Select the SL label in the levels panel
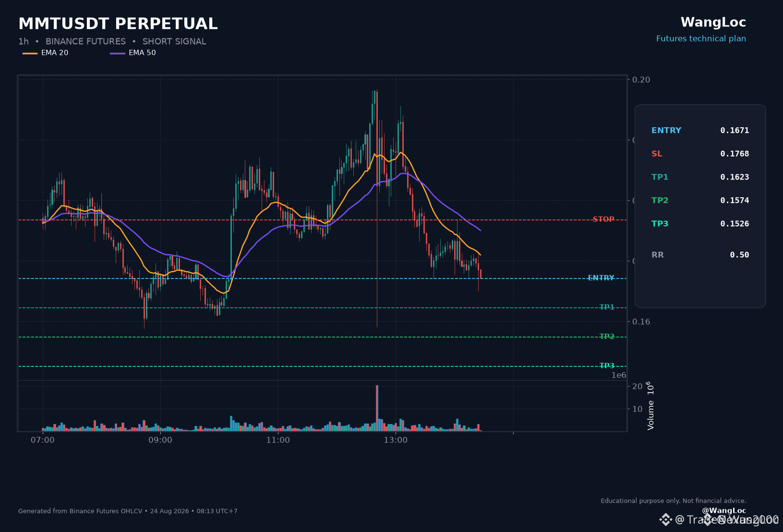This screenshot has width=783, height=532. (x=657, y=154)
